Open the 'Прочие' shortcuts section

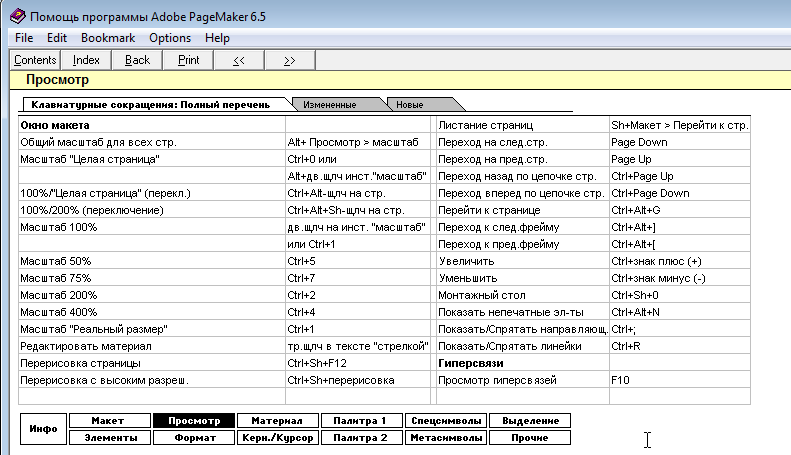click(x=530, y=437)
